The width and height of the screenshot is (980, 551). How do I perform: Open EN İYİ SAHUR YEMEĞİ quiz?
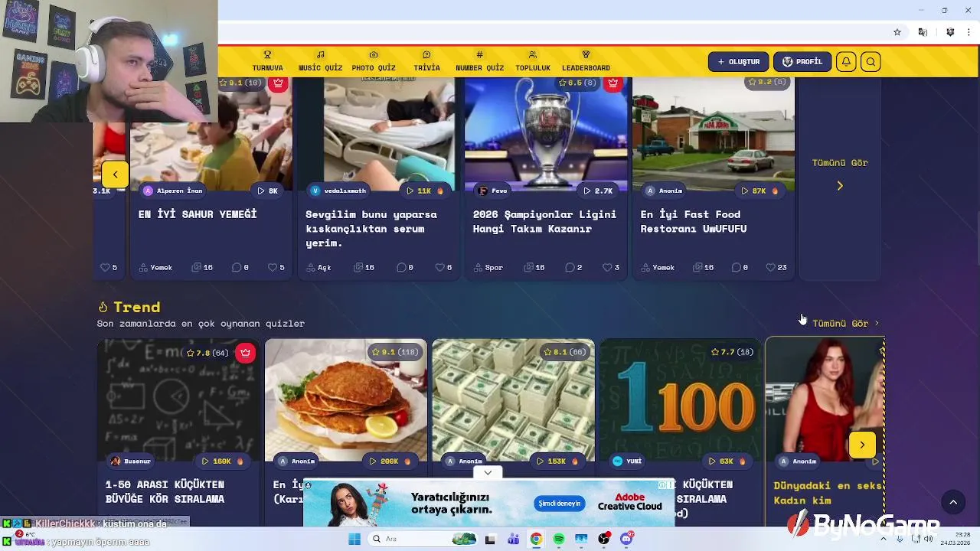(198, 214)
